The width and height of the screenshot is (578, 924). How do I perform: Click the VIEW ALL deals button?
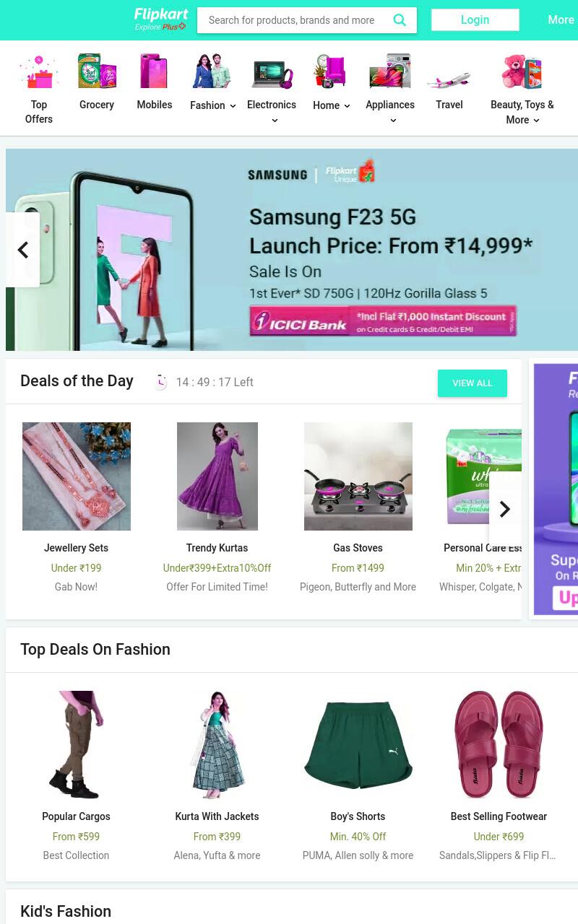point(473,383)
